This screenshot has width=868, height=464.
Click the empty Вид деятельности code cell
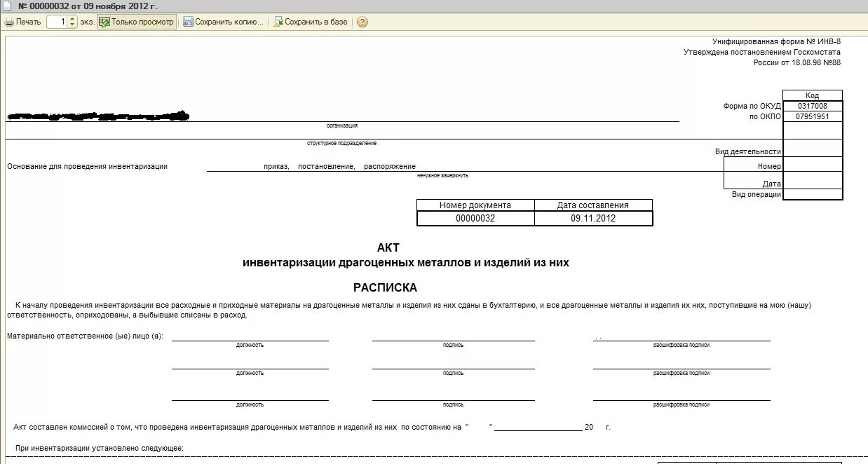(x=813, y=148)
